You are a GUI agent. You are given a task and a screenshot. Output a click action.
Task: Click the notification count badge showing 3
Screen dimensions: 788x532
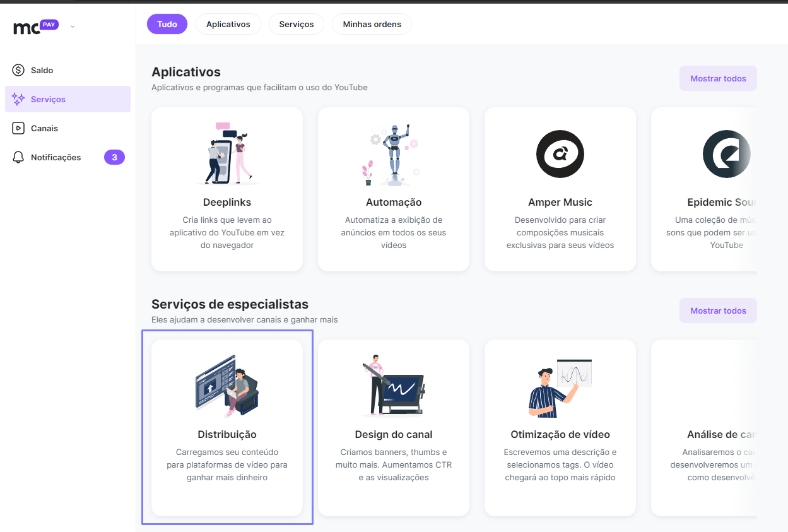114,157
